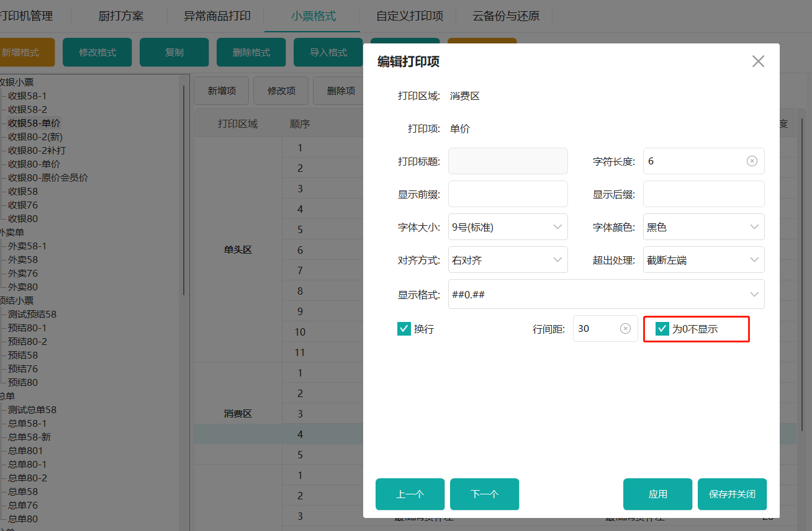The height and width of the screenshot is (531, 812).
Task: Select 收银76 tree item
Action: tap(23, 205)
